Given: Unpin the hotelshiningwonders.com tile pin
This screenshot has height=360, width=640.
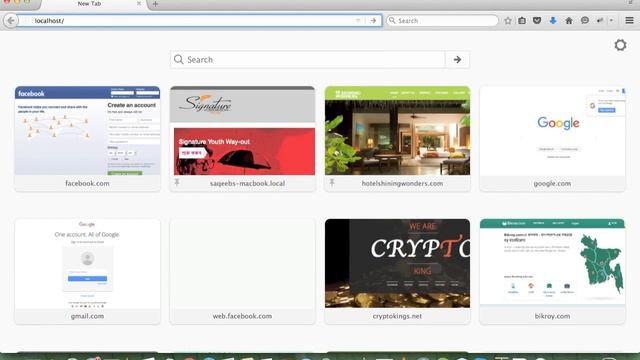Looking at the screenshot, I should click(x=332, y=182).
